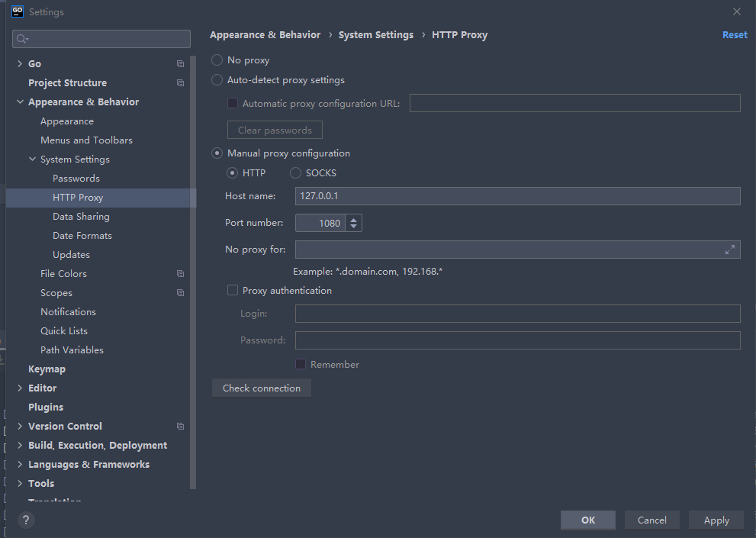Tick Automatic proxy configuration URL checkbox
The image size is (756, 538).
tap(233, 103)
